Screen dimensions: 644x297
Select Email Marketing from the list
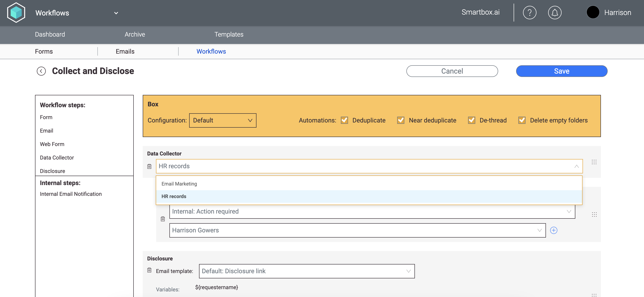coord(179,184)
